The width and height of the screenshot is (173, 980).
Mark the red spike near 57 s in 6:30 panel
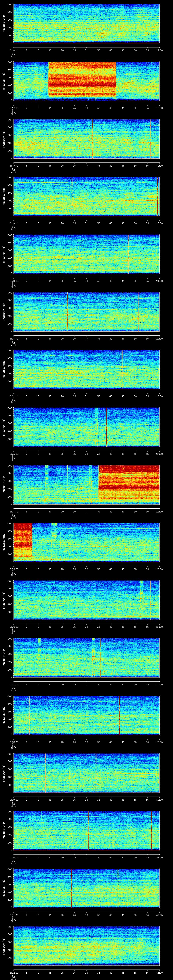[x=151, y=830]
